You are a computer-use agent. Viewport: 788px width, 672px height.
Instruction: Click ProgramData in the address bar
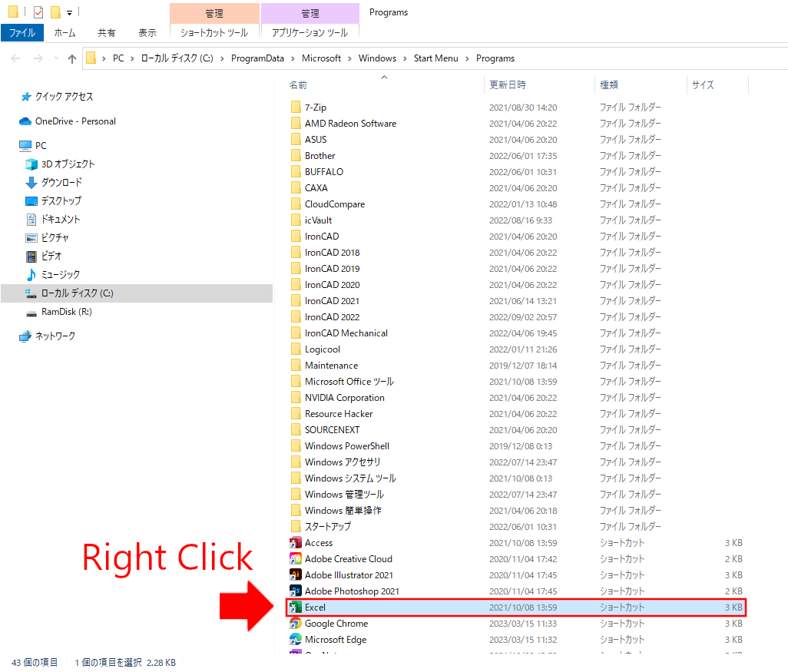coord(257,58)
